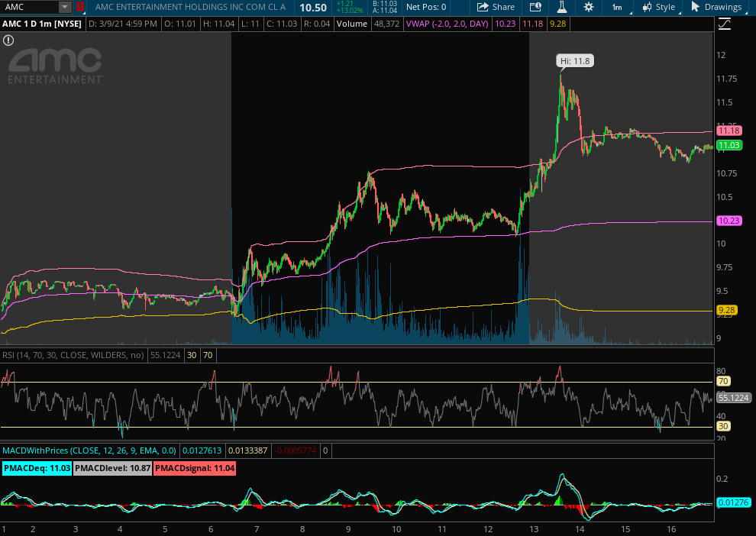
Task: Open Studies via the flask icon
Action: click(x=562, y=7)
